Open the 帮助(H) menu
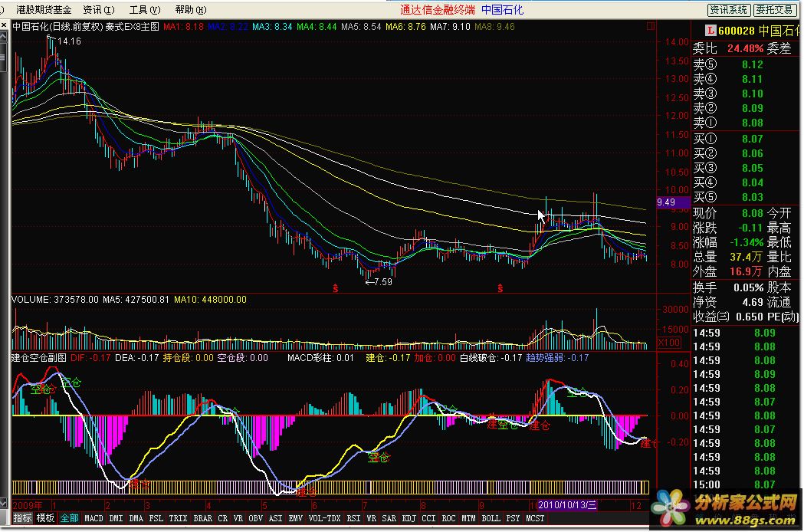 (x=191, y=10)
